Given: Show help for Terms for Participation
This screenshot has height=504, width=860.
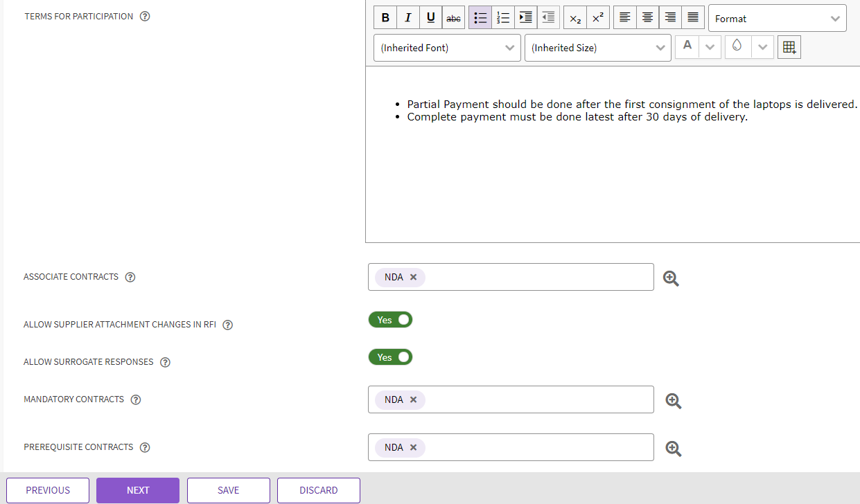Looking at the screenshot, I should (x=145, y=17).
